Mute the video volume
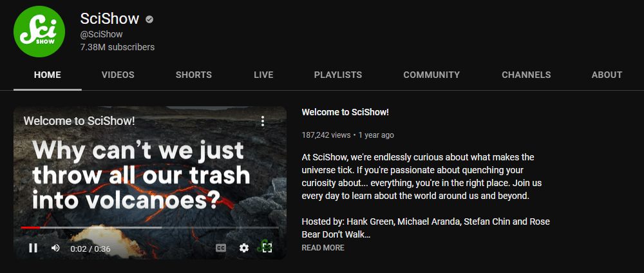This screenshot has height=273, width=644. click(x=55, y=248)
